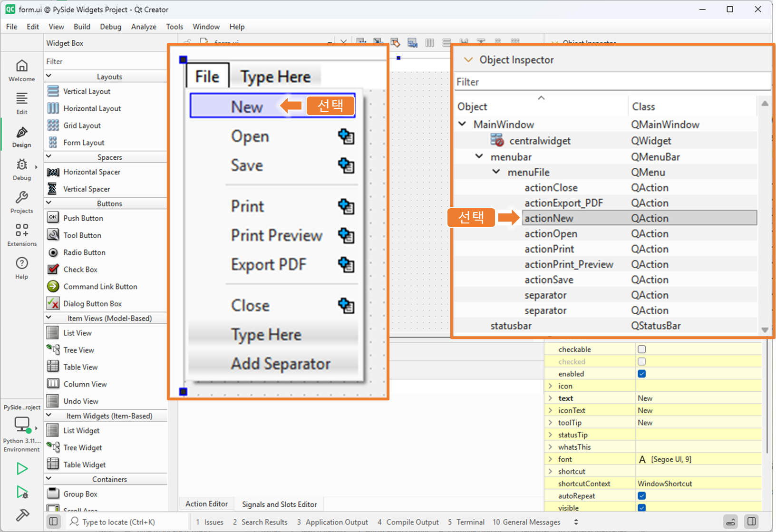This screenshot has width=776, height=532.
Task: Open Search Results pane
Action: point(260,522)
